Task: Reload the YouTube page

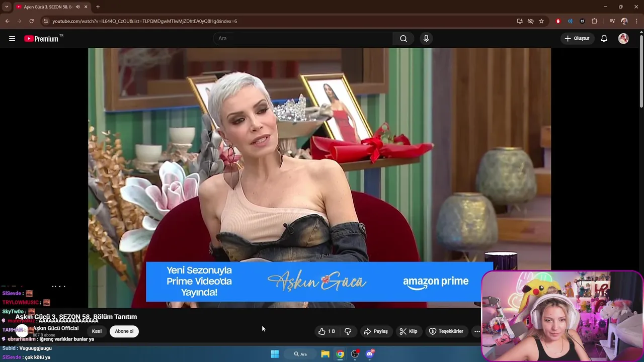Action: pos(32,21)
